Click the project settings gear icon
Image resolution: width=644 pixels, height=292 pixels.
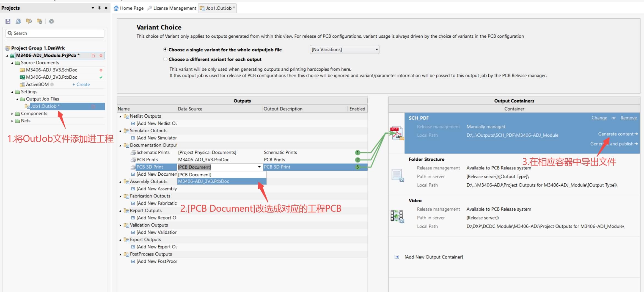tap(51, 21)
